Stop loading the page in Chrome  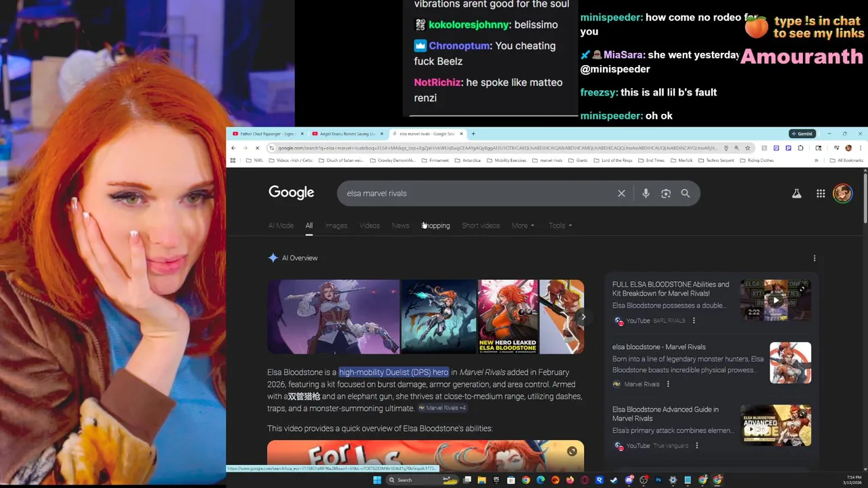[257, 148]
